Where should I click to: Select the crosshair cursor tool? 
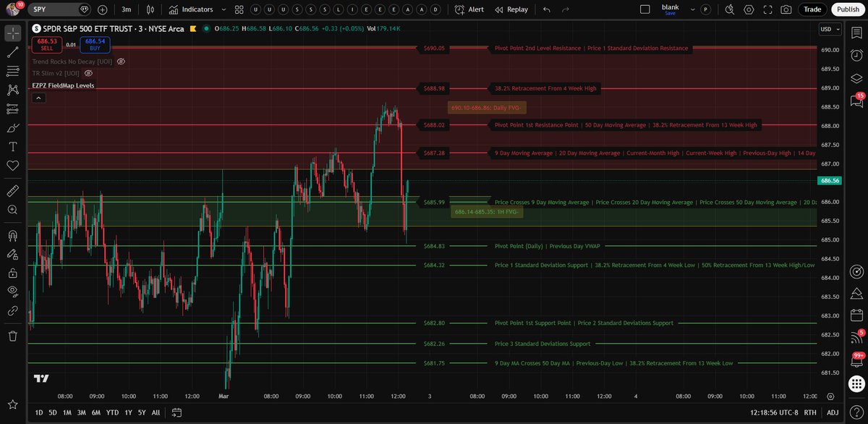pyautogui.click(x=12, y=33)
